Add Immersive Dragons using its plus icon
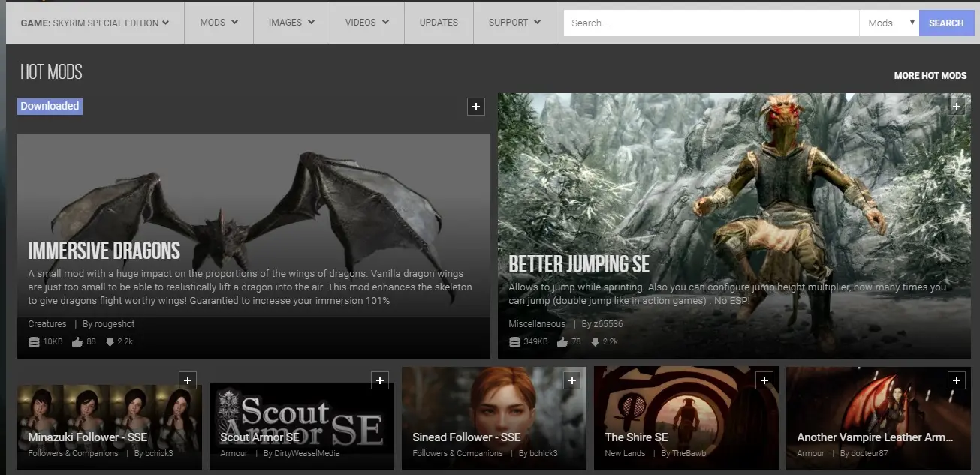The image size is (980, 475). pos(475,107)
